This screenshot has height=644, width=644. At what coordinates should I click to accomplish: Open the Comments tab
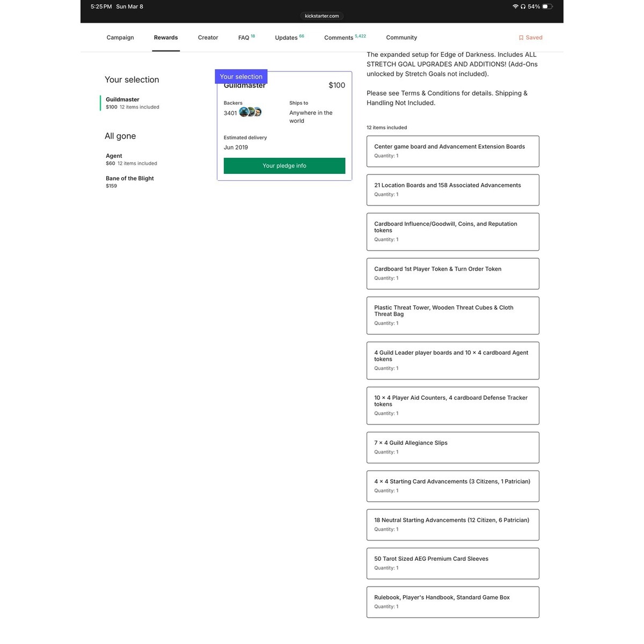(x=345, y=38)
